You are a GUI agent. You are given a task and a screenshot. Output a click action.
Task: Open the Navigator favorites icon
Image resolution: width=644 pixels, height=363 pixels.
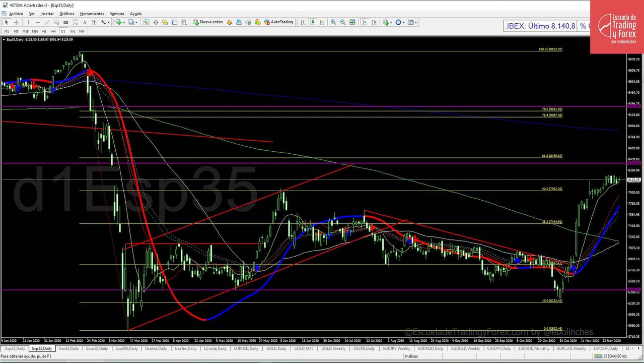point(165,22)
